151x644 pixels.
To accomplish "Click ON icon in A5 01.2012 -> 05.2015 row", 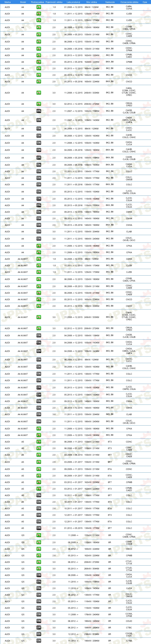I will [39, 528].
